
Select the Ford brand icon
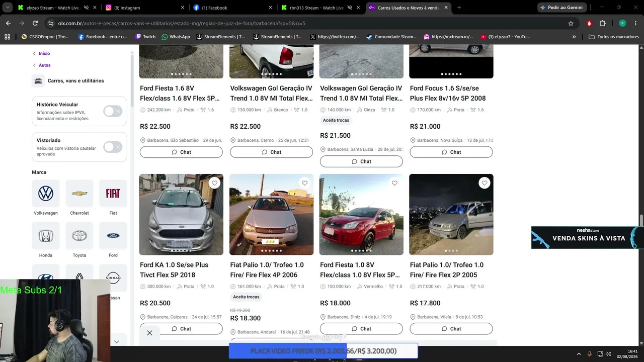[x=113, y=236]
